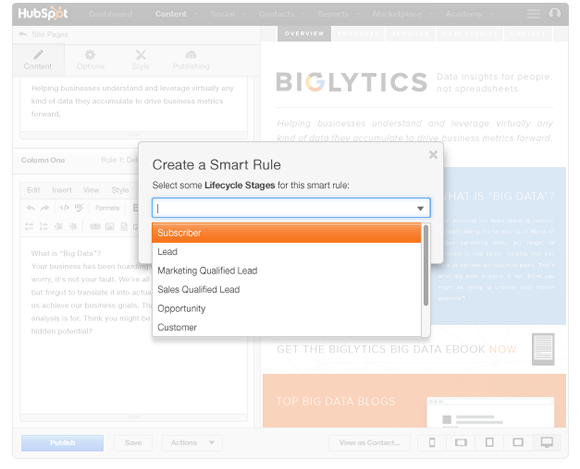Preview in mobile phone portrait view
Image resolution: width=580 pixels, height=469 pixels.
coord(432,442)
